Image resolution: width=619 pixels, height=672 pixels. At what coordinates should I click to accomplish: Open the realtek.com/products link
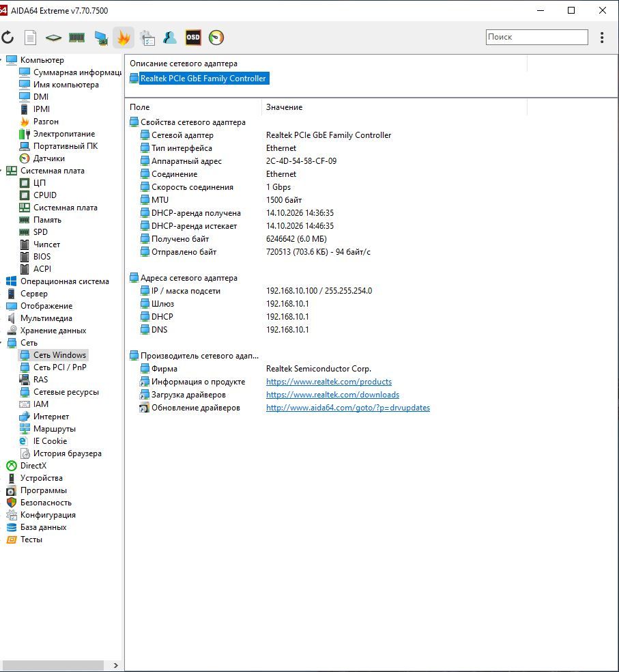point(328,382)
